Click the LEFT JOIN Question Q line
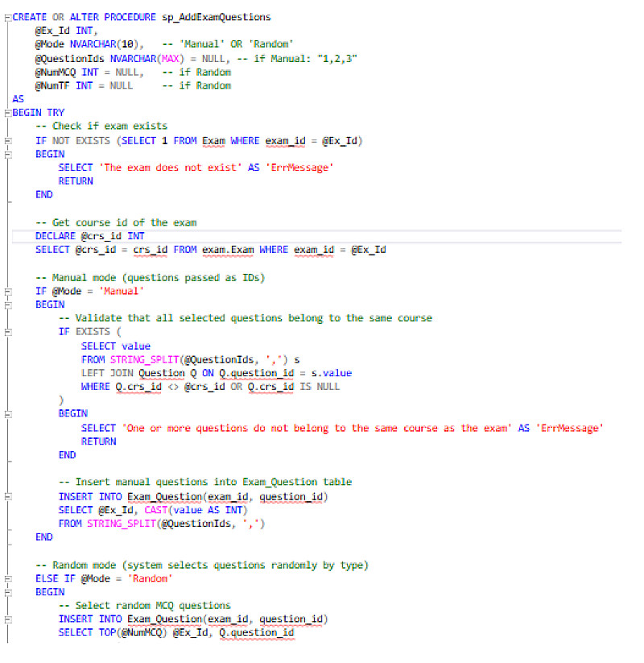The height and width of the screenshot is (663, 644). pos(217,373)
